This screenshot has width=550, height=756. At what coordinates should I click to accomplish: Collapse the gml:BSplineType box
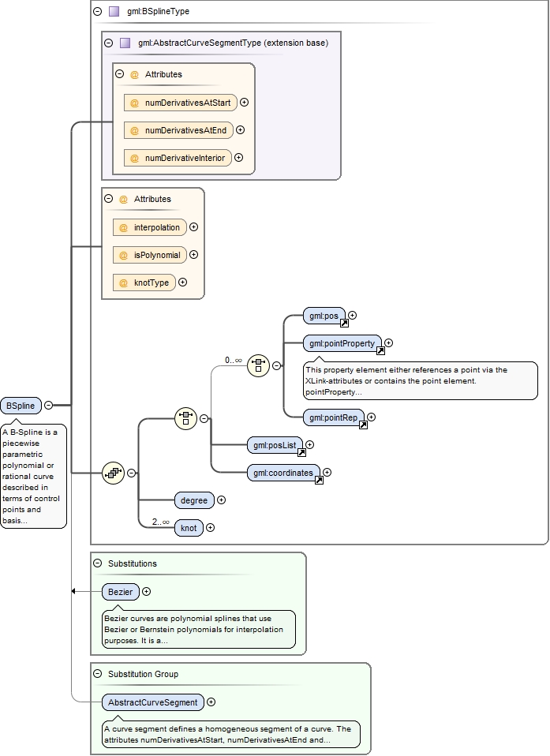pos(97,12)
